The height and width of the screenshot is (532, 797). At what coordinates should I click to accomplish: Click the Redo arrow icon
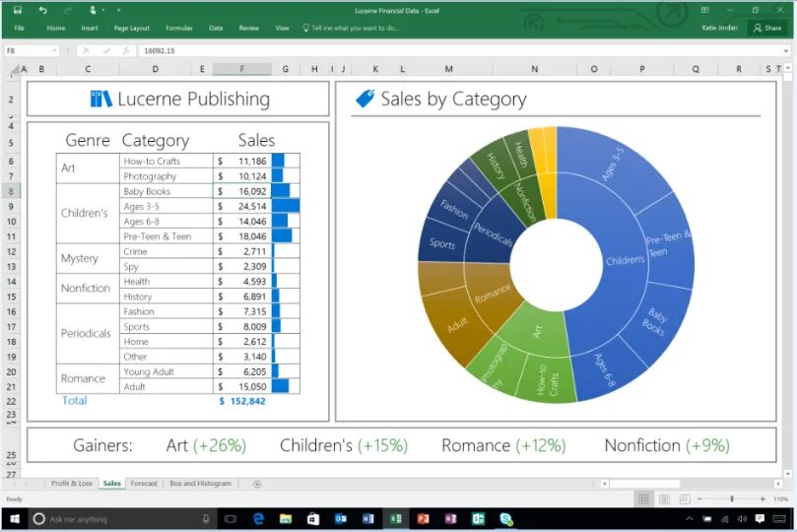pyautogui.click(x=68, y=10)
